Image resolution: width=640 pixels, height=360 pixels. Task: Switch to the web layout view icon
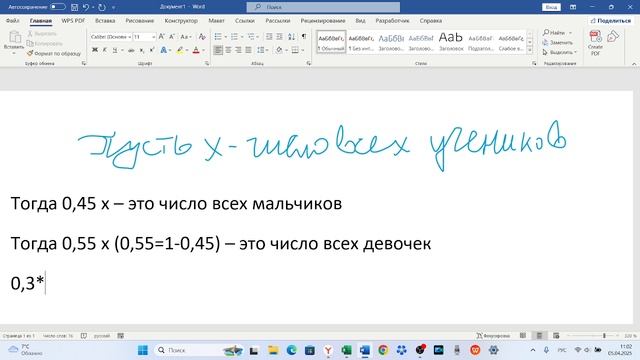pyautogui.click(x=556, y=336)
